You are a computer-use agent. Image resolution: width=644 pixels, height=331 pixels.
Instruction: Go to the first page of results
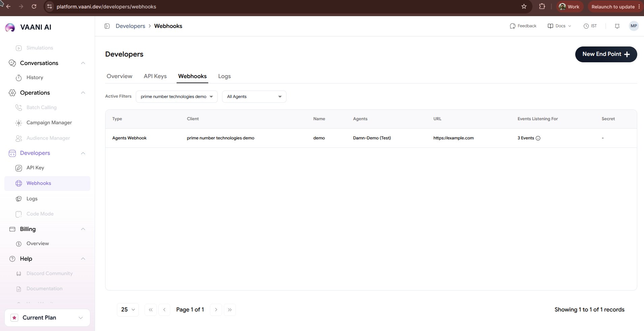coord(151,310)
